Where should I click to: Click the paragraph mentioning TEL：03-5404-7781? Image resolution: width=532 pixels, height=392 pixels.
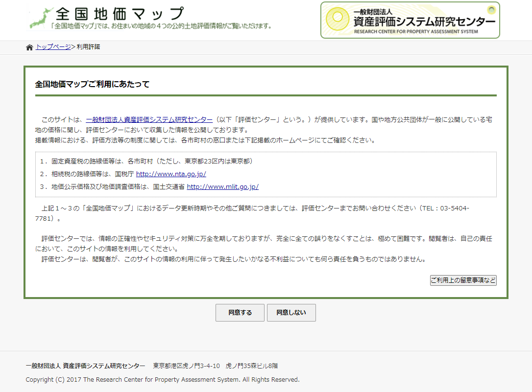(x=252, y=213)
